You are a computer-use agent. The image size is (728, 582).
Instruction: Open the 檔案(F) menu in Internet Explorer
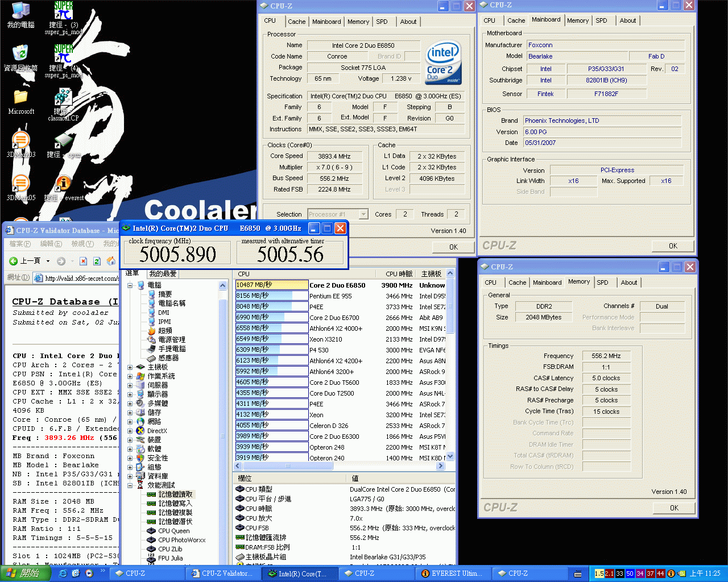(x=20, y=244)
